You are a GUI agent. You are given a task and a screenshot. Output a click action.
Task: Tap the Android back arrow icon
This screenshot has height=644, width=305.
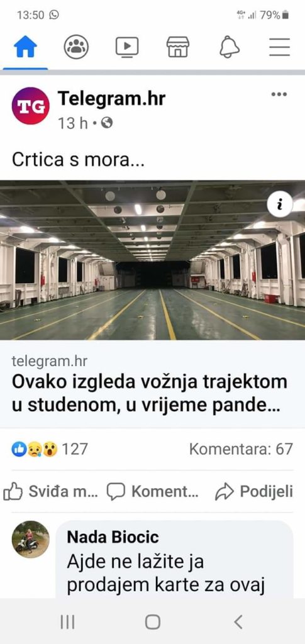pyautogui.click(x=238, y=622)
